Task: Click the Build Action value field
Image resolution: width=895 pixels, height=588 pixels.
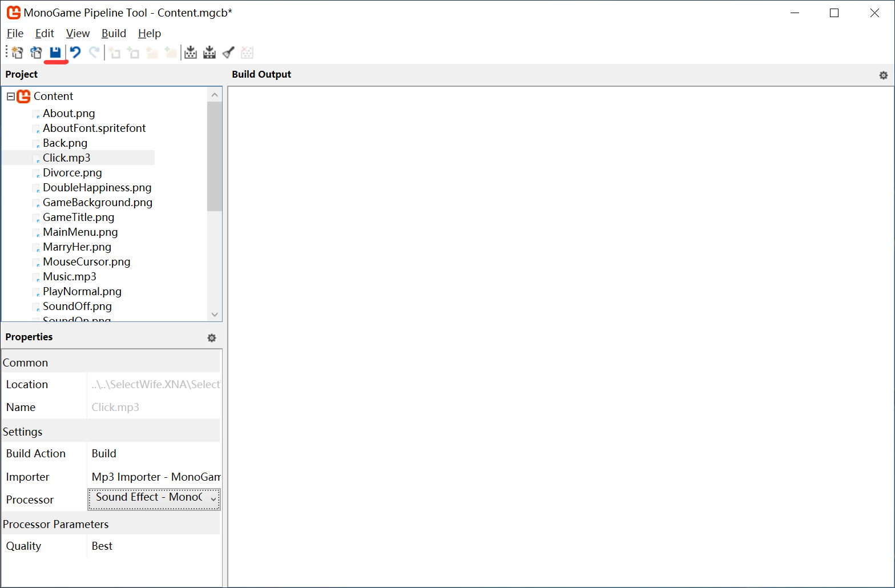Action: (x=153, y=453)
